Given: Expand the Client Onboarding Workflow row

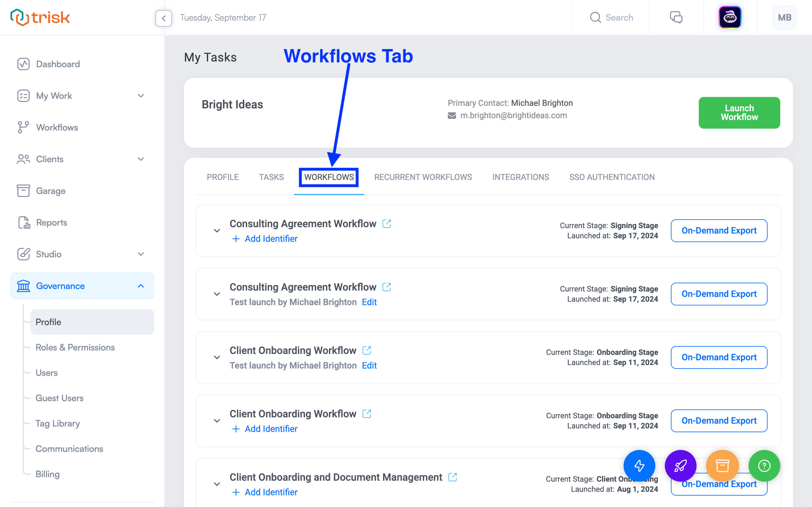Looking at the screenshot, I should point(217,356).
